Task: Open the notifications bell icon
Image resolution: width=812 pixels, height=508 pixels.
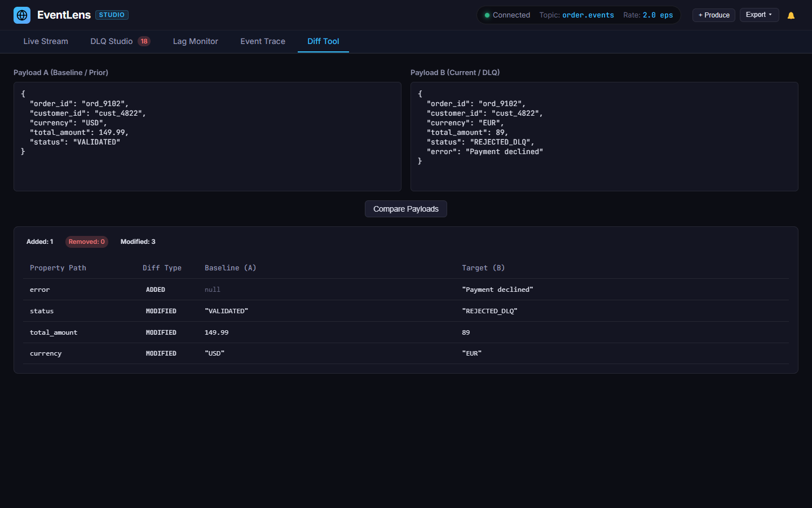Action: pos(791,15)
